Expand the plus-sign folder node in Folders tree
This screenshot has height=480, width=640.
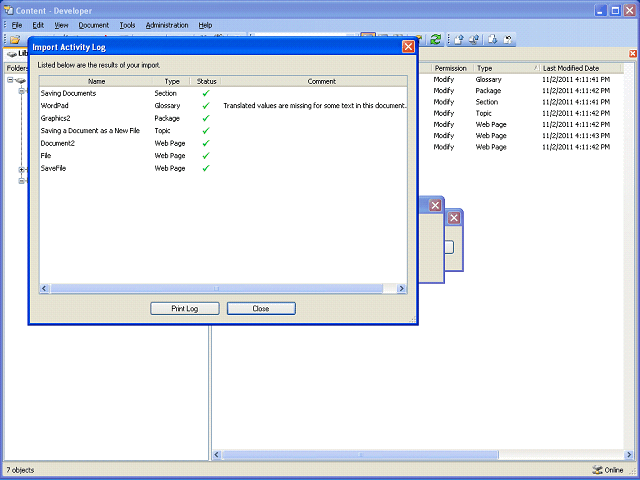[21, 169]
